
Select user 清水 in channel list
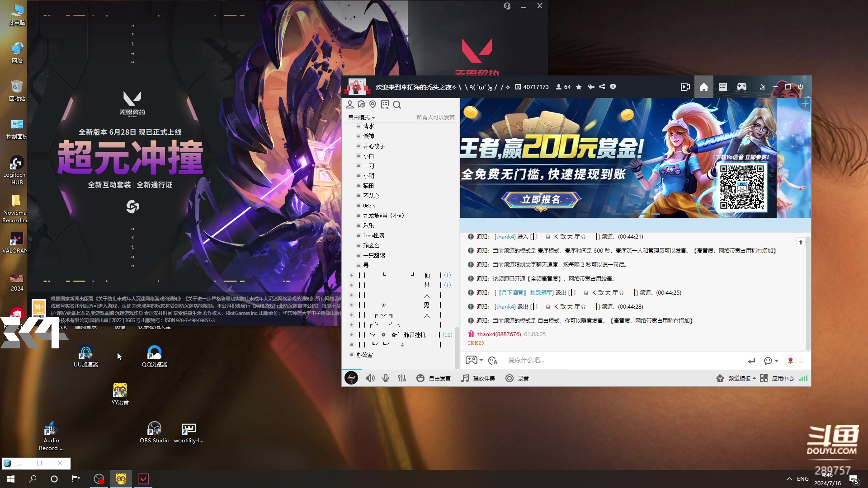pyautogui.click(x=368, y=127)
